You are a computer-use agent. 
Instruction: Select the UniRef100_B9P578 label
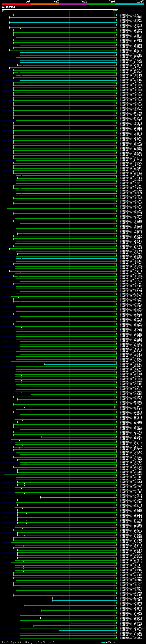pos(131,417)
